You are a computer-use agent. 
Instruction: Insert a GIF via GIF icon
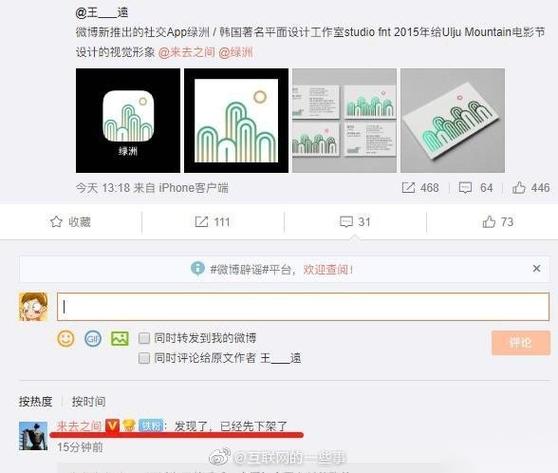(x=93, y=338)
